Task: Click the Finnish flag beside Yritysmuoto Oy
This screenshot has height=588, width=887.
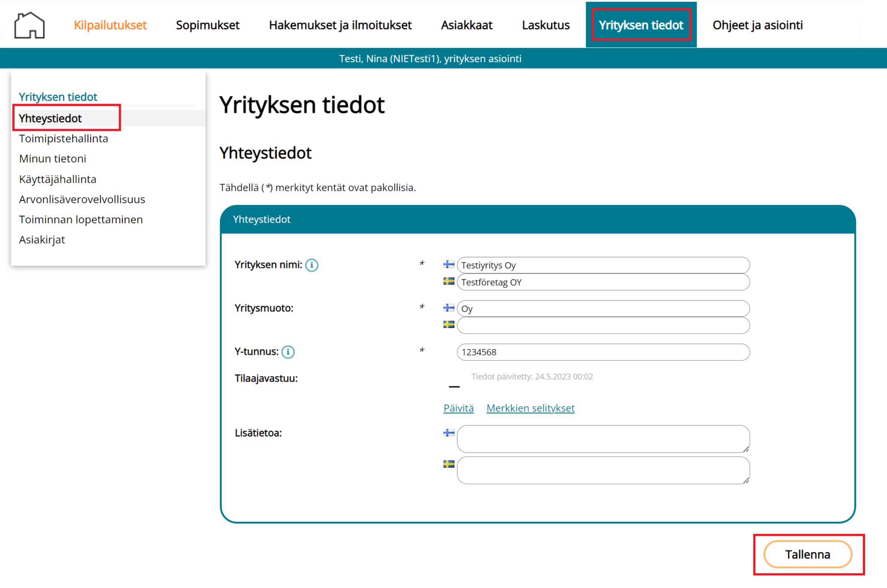Action: pos(449,308)
